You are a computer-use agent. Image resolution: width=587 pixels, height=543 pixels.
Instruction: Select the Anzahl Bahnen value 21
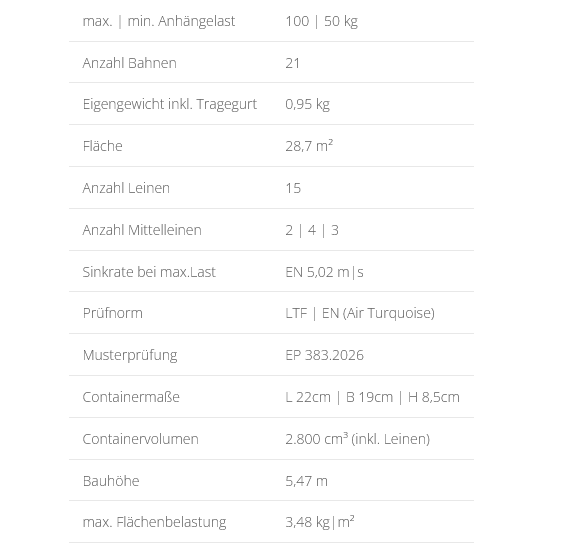tap(292, 63)
